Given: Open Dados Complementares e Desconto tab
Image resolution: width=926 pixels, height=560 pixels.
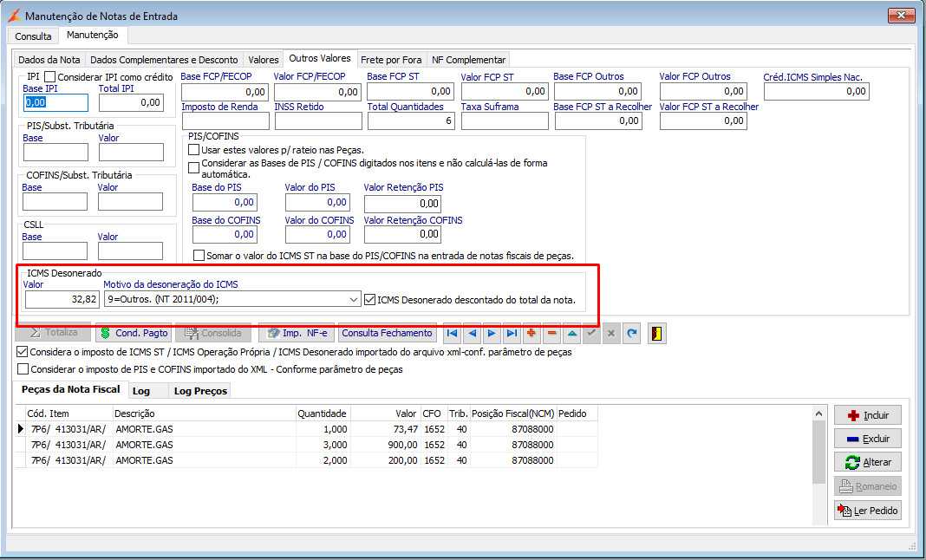Looking at the screenshot, I should point(164,60).
